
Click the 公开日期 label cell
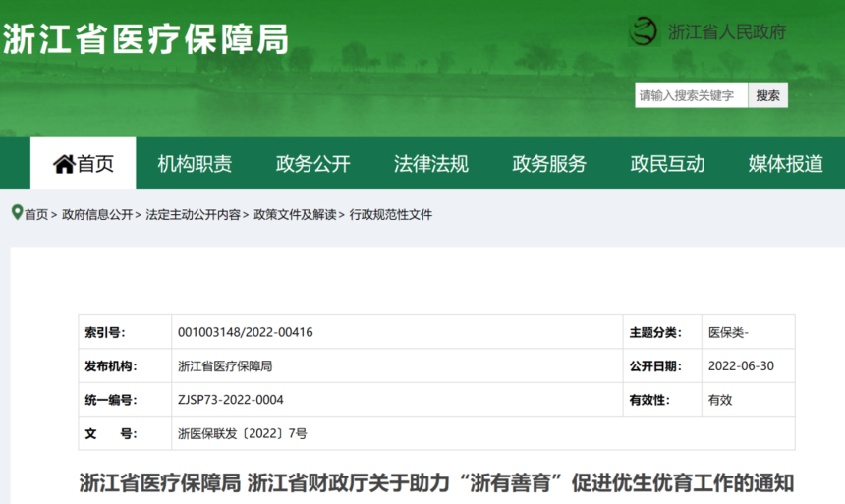662,366
